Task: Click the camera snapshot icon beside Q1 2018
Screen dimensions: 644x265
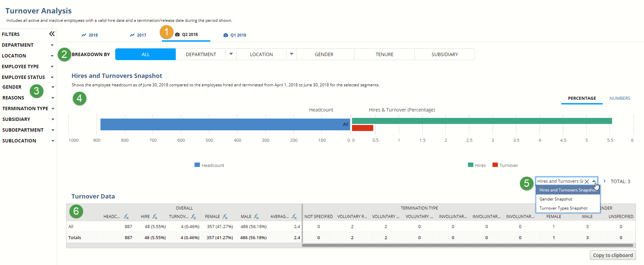Action: pos(226,35)
